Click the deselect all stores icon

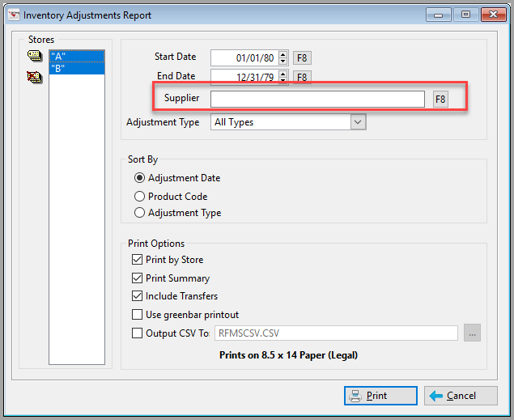pos(35,78)
